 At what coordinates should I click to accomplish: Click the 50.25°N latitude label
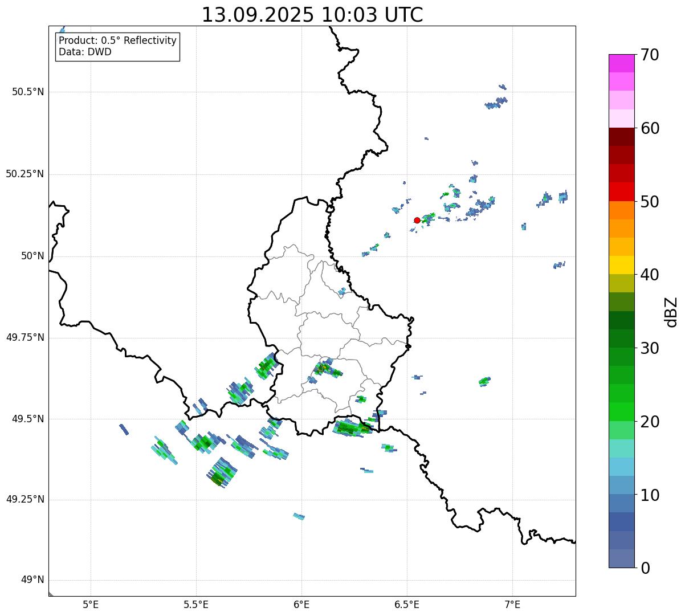click(x=25, y=174)
